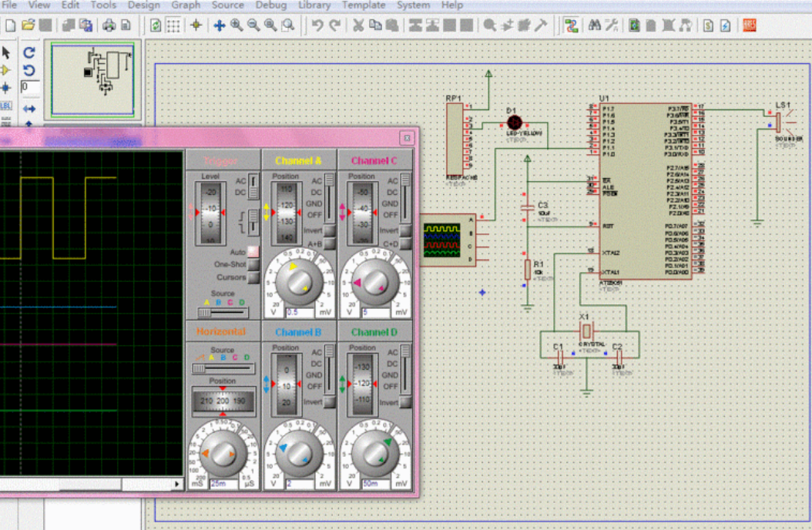
Task: Click the Open file toolbar icon
Action: pos(28,25)
